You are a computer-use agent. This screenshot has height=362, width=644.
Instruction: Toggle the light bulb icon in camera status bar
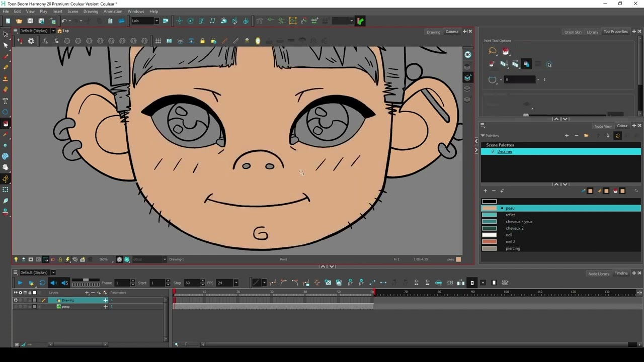[16, 259]
